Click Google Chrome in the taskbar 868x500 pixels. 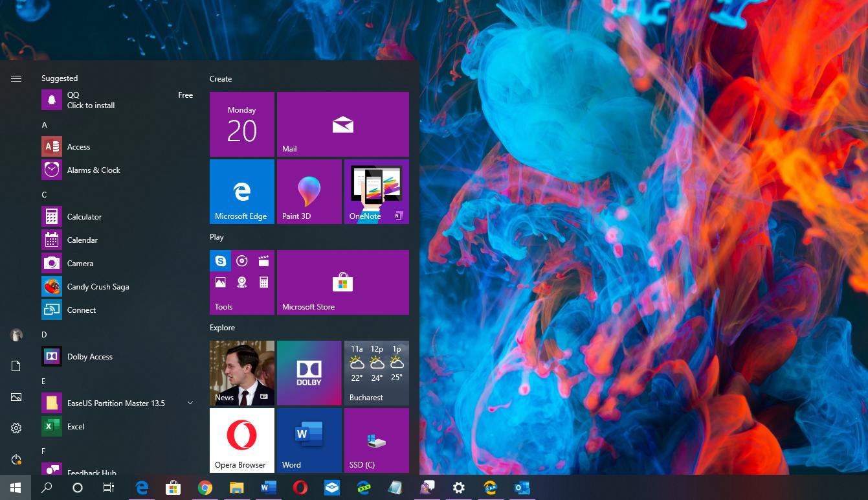205,488
